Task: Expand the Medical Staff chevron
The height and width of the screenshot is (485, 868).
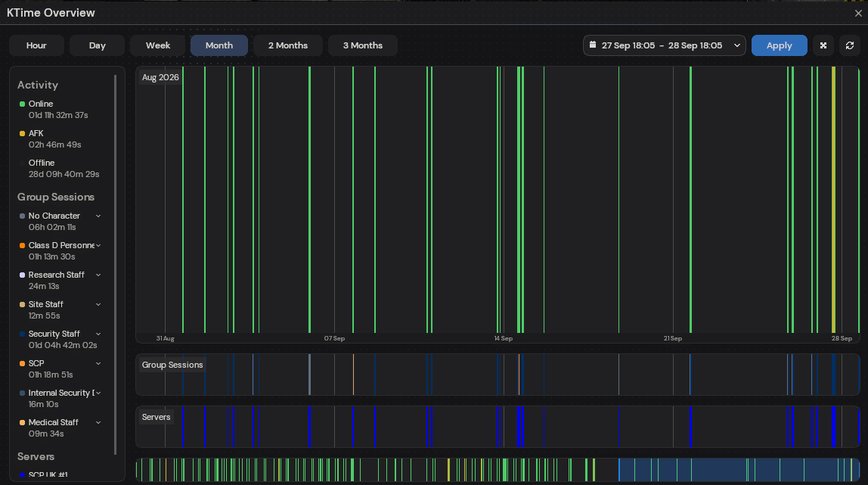Action: point(98,422)
